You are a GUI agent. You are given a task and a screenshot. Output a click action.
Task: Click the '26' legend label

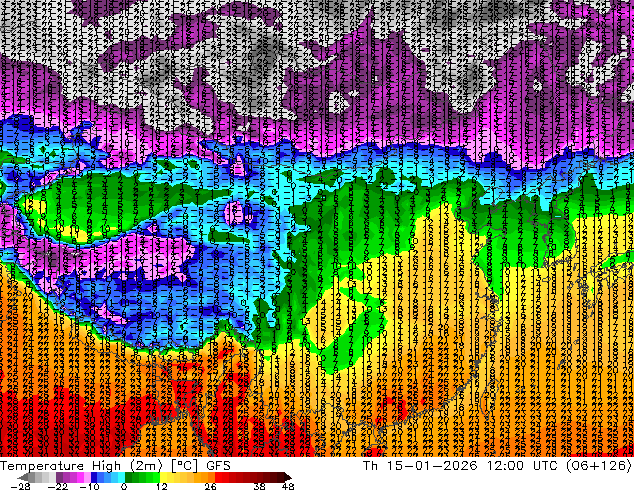(210, 486)
